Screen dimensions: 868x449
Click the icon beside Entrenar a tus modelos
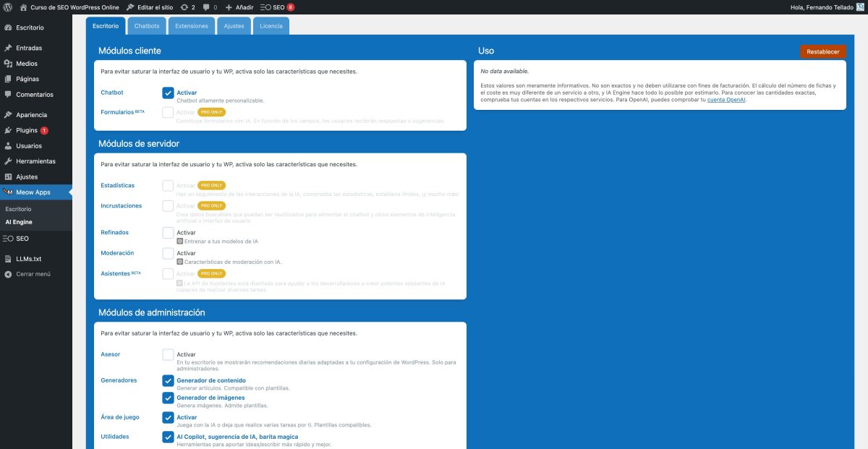coord(180,241)
